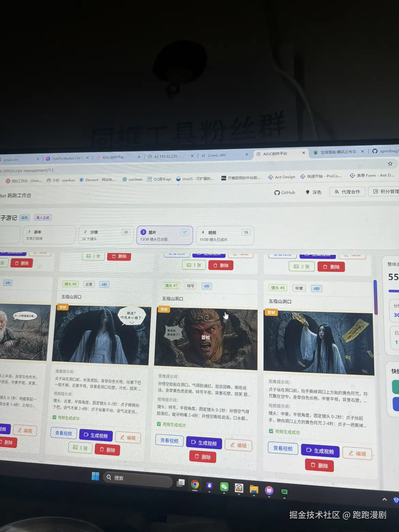This screenshot has width=399, height=532.
Task: Open the QQ音乐api bookmark
Action: coord(159,179)
